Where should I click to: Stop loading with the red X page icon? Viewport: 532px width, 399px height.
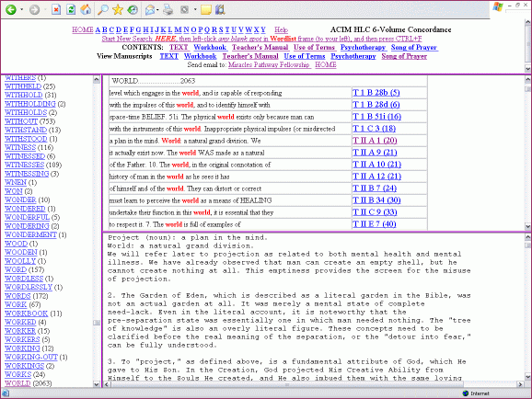tap(56, 9)
